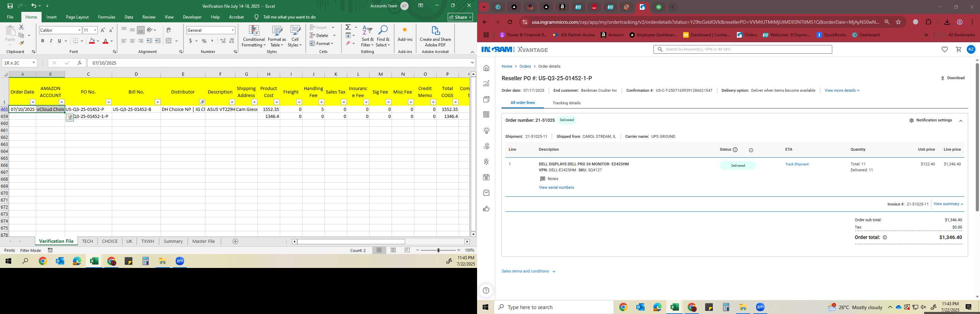The image size is (980, 314).
Task: Switch to the Summary sheet tab
Action: click(x=173, y=241)
